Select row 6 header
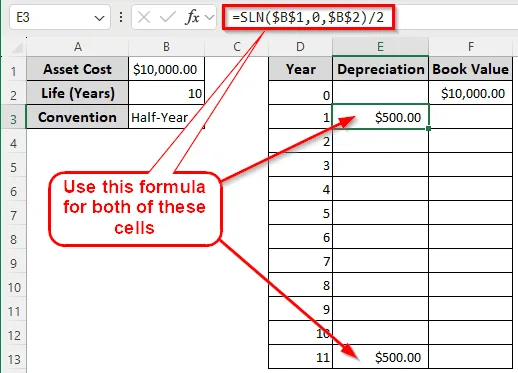The width and height of the screenshot is (518, 373). click(x=13, y=189)
